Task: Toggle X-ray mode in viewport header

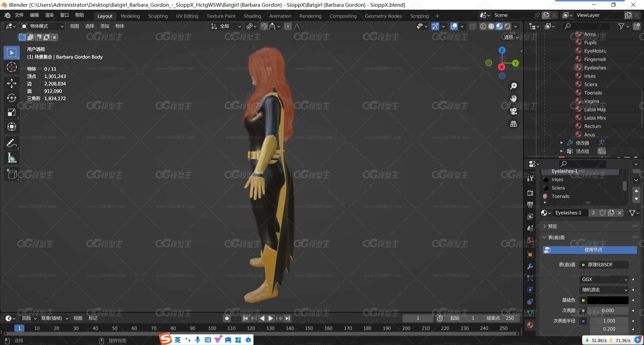Action: tap(473, 26)
